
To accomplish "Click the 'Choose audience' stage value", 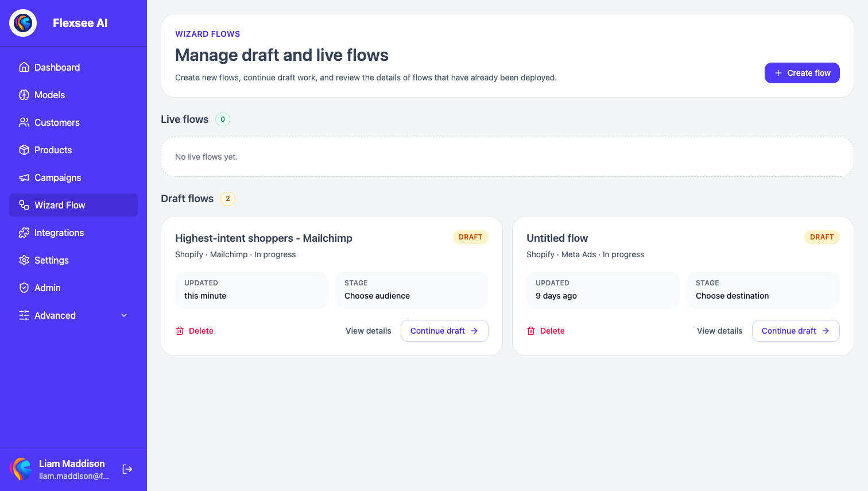I will [377, 296].
